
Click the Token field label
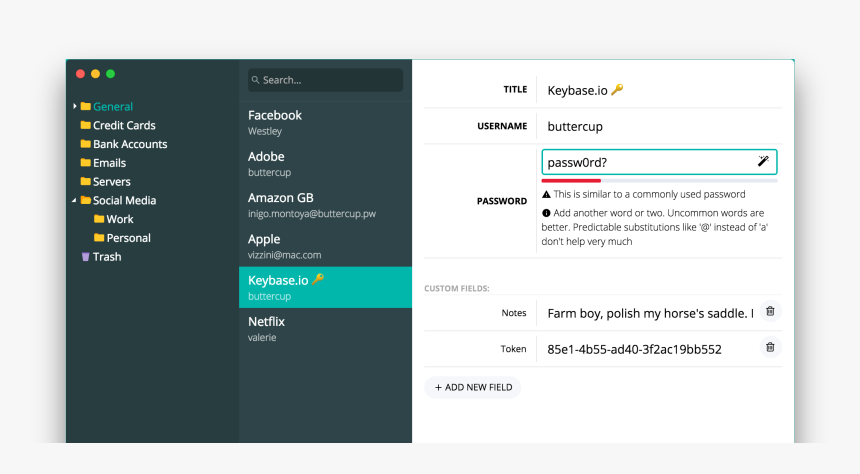pyautogui.click(x=513, y=349)
